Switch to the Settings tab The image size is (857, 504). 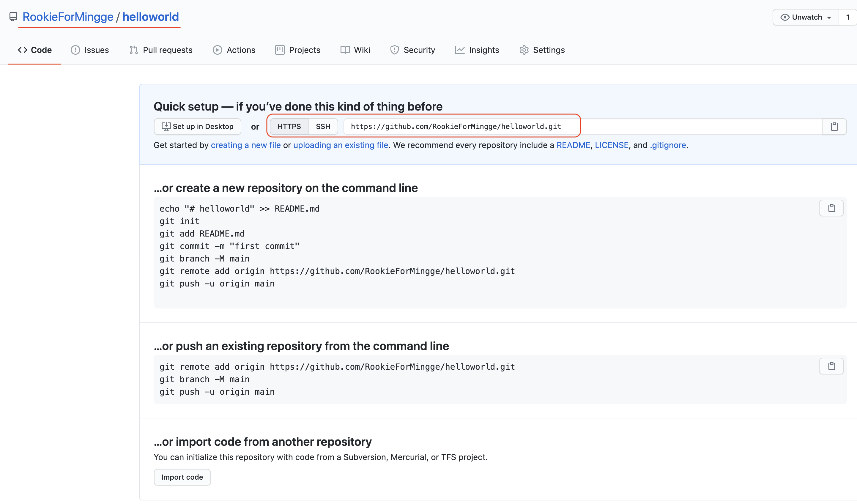542,50
